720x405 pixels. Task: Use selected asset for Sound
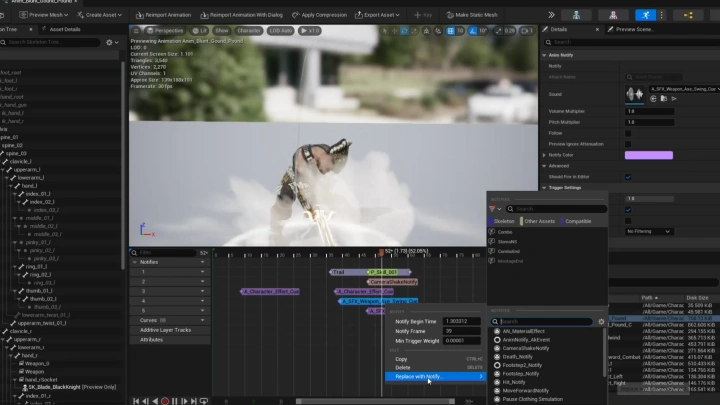tap(653, 99)
